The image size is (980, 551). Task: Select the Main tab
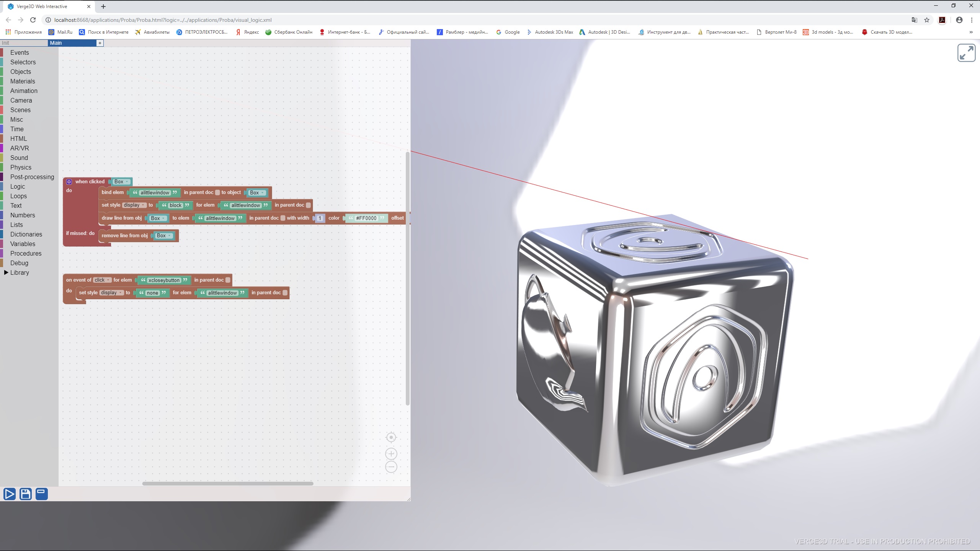pyautogui.click(x=72, y=43)
